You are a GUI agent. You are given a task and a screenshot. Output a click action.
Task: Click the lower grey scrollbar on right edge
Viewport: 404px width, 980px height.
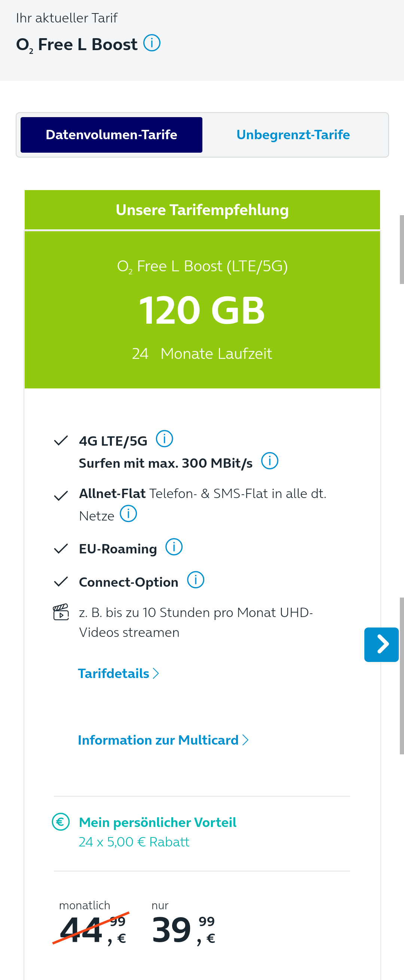(402, 676)
